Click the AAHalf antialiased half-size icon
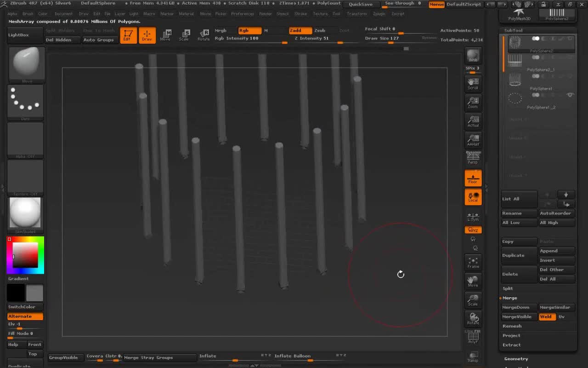The width and height of the screenshot is (588, 368). (x=473, y=140)
